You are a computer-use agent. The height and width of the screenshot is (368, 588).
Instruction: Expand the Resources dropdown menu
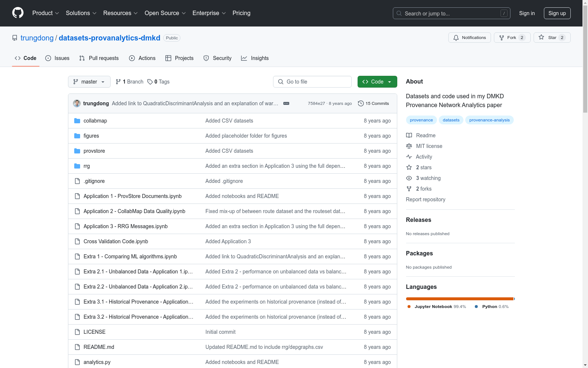pos(121,13)
